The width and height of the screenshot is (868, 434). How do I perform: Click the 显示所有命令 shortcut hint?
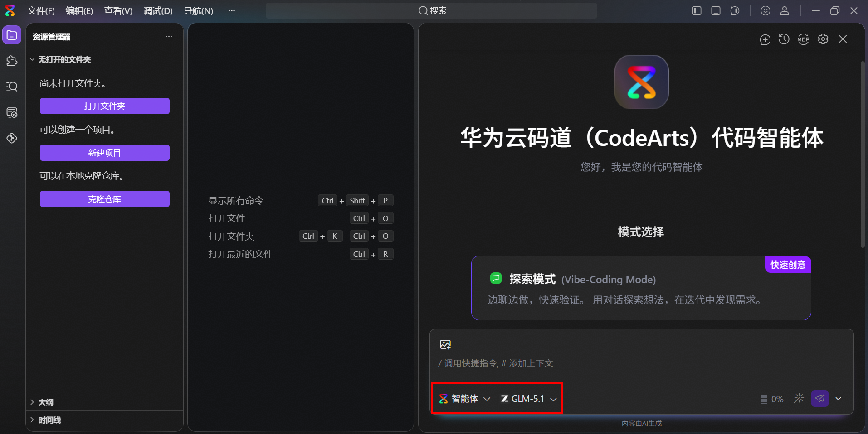click(236, 201)
